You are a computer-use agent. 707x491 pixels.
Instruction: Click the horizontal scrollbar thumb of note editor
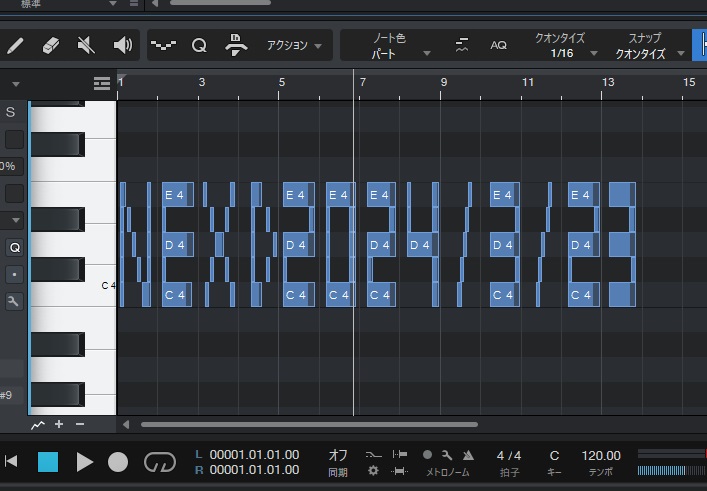coord(309,424)
